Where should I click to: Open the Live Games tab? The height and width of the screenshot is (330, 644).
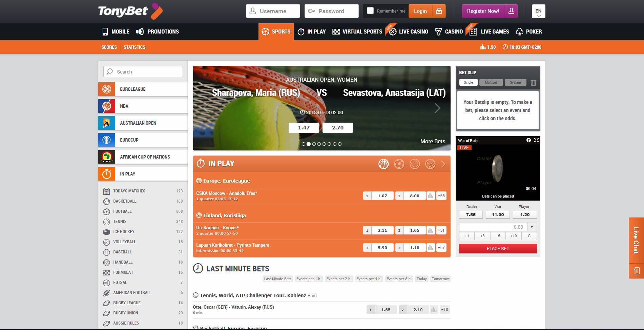point(489,32)
